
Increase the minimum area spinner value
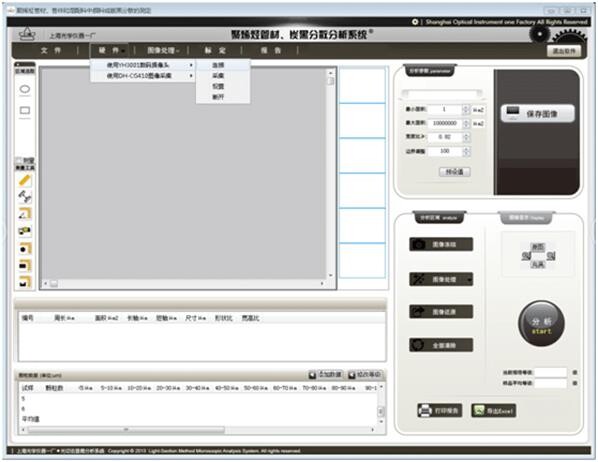(466, 108)
